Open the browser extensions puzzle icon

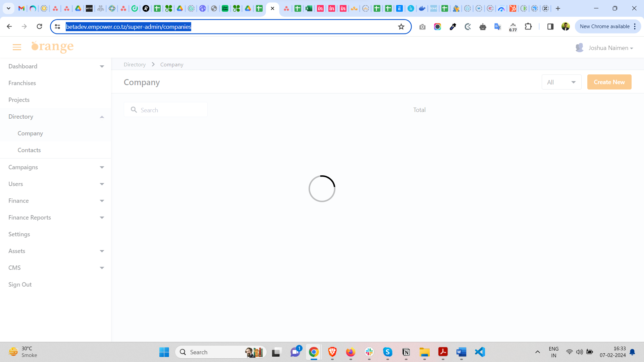(528, 26)
